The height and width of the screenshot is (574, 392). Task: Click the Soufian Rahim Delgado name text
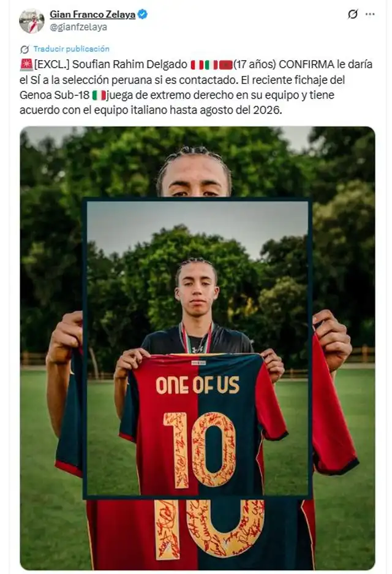point(130,64)
